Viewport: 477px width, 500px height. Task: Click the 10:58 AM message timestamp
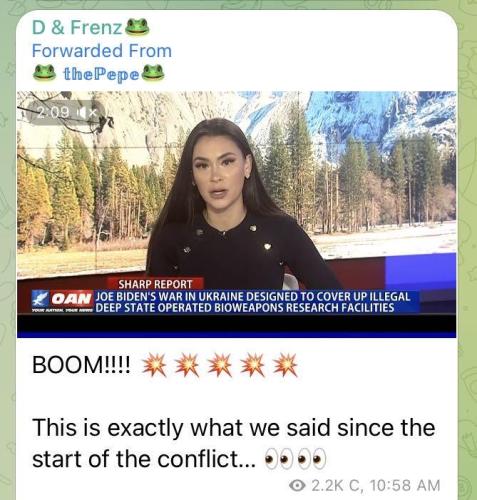click(x=405, y=485)
